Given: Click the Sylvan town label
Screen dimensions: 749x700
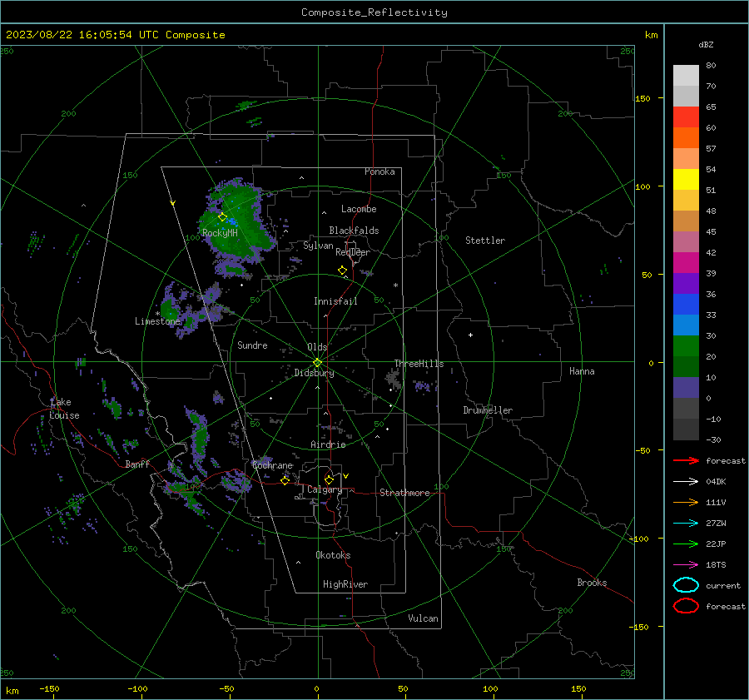Looking at the screenshot, I should 318,246.
